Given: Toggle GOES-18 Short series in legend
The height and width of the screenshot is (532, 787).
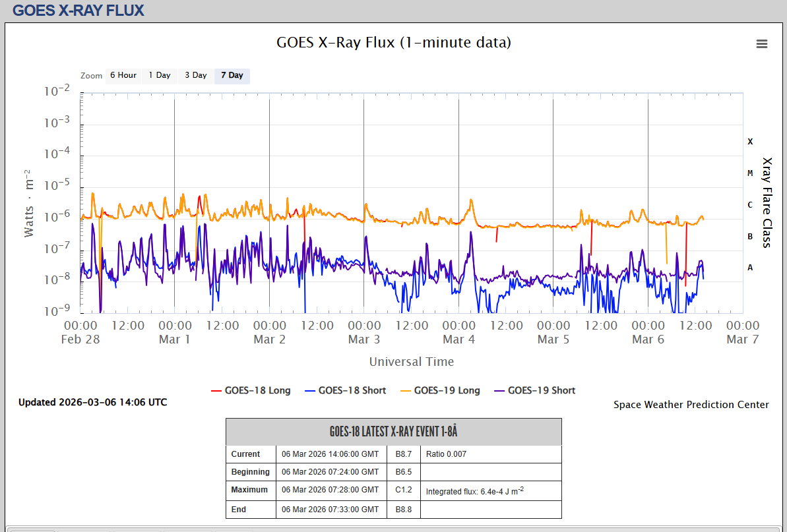Looking at the screenshot, I should tap(345, 391).
